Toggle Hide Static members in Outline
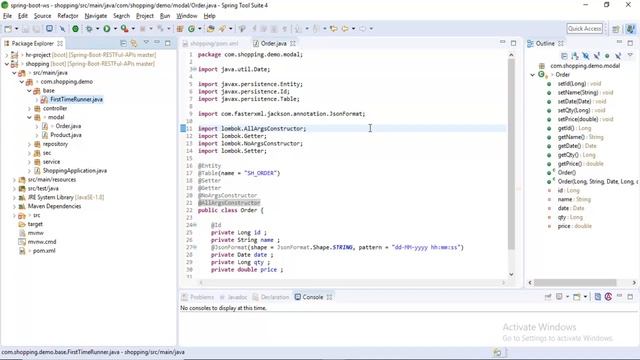 point(596,56)
